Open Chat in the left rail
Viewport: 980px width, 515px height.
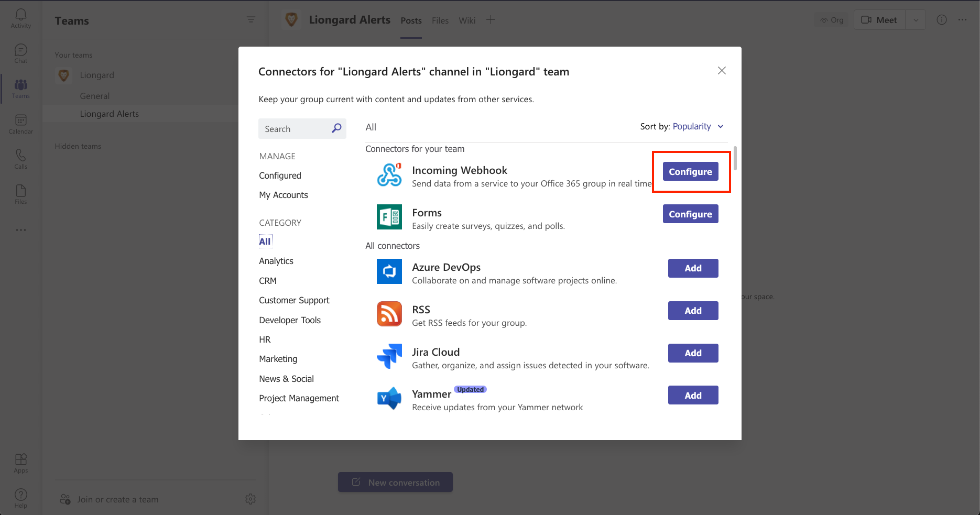[21, 53]
